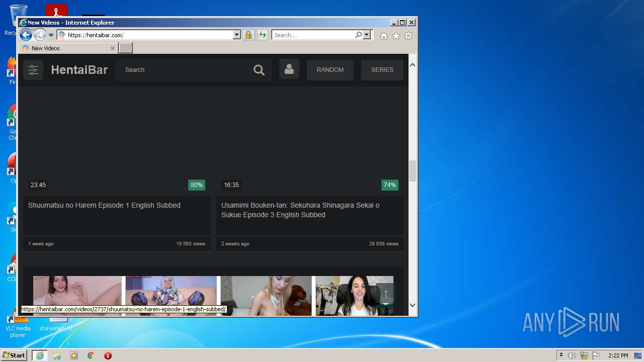Click the Internet Explorer taskbar icon
Image resolution: width=644 pixels, height=362 pixels.
coord(40,355)
